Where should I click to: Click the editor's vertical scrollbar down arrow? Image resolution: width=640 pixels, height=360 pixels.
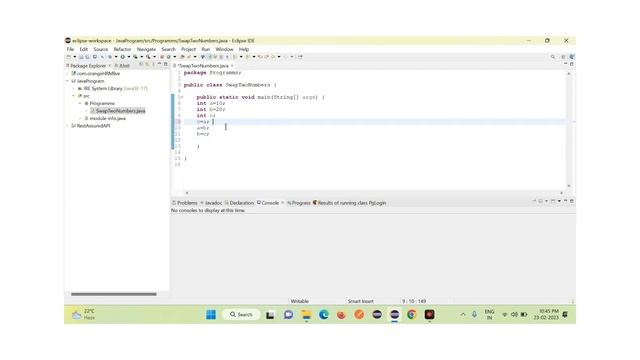click(x=569, y=186)
